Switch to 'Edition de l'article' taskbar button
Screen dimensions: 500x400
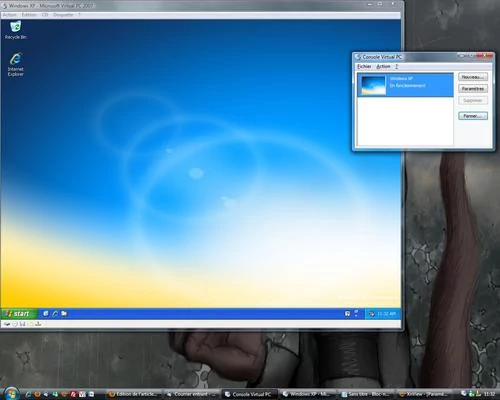(x=134, y=394)
